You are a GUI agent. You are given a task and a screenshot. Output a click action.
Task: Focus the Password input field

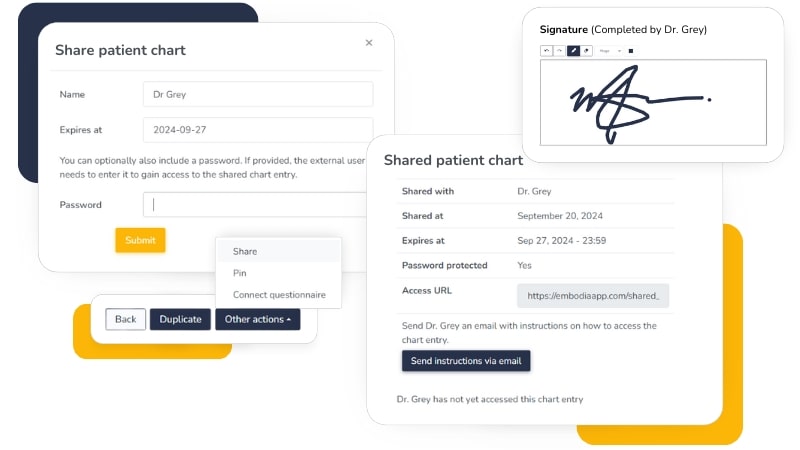[257, 205]
